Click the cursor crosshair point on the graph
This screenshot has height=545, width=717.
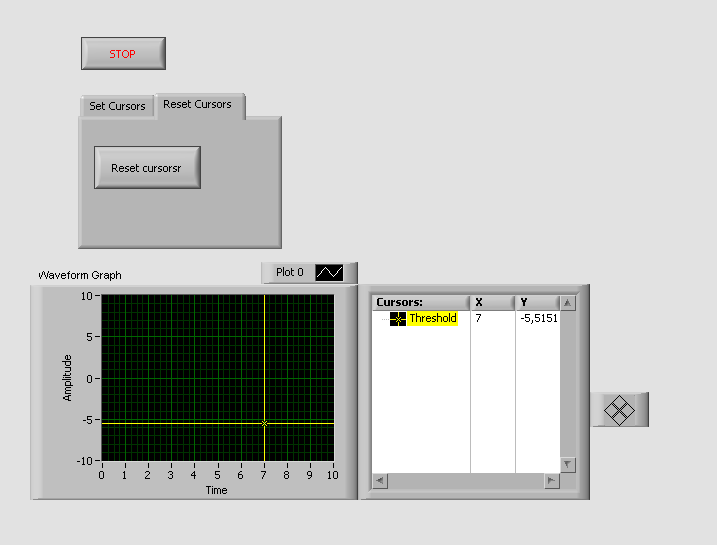click(x=264, y=423)
